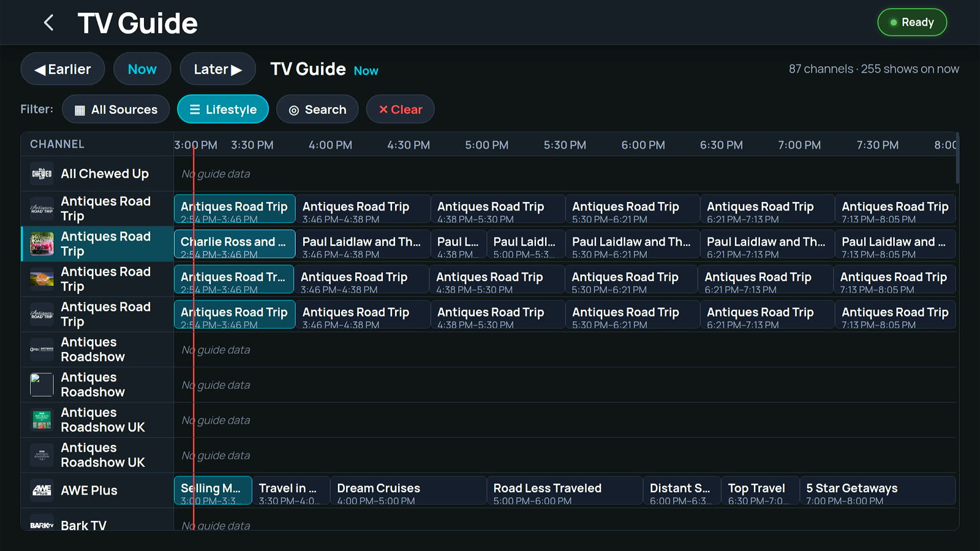Clear the active filters

400,110
